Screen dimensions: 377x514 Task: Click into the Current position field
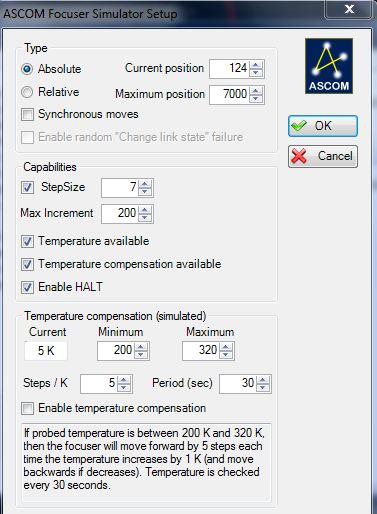(229, 69)
